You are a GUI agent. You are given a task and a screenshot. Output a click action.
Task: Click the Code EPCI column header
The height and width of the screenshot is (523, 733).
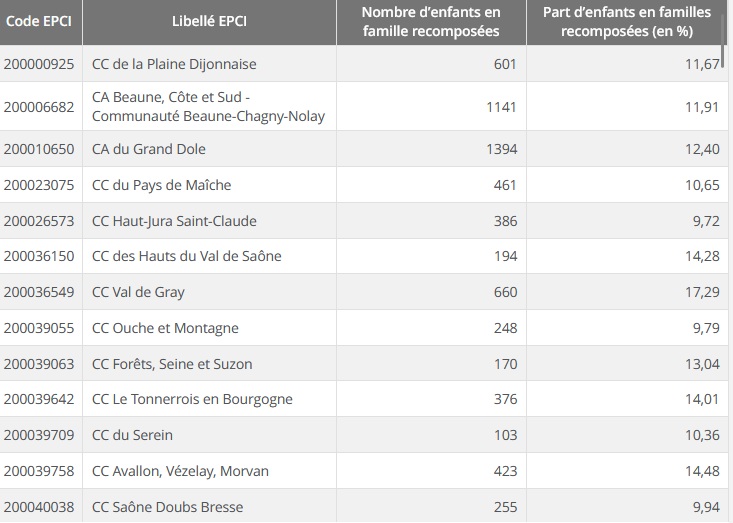coord(38,21)
